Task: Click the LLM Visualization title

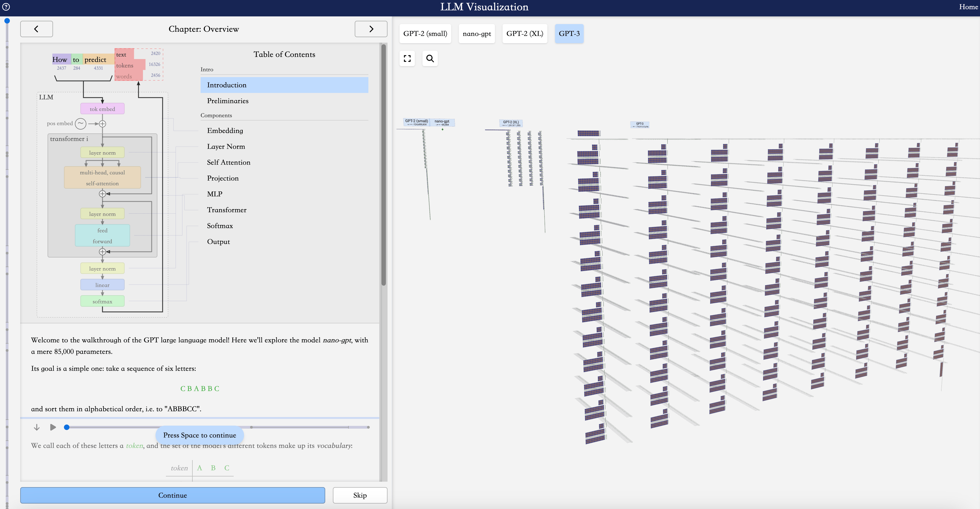Action: click(x=484, y=7)
